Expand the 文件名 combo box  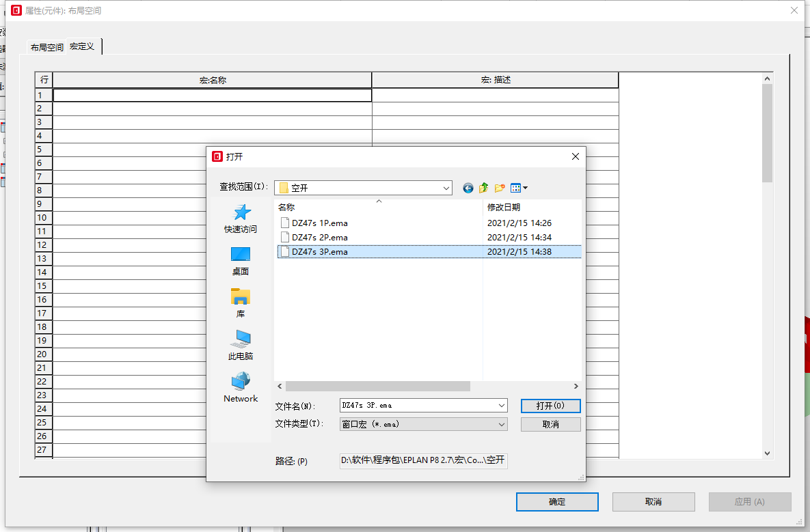coord(502,406)
